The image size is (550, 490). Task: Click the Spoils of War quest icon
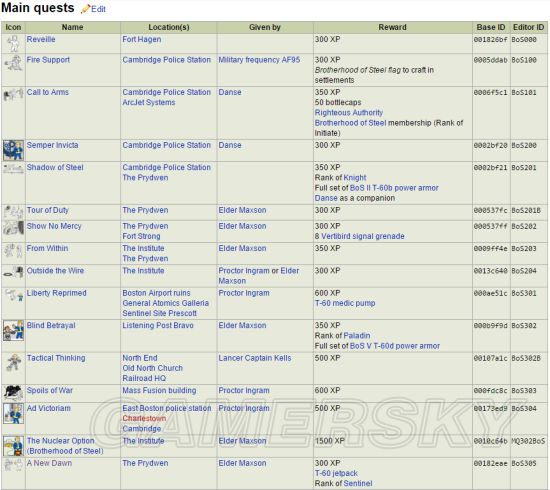coord(13,393)
